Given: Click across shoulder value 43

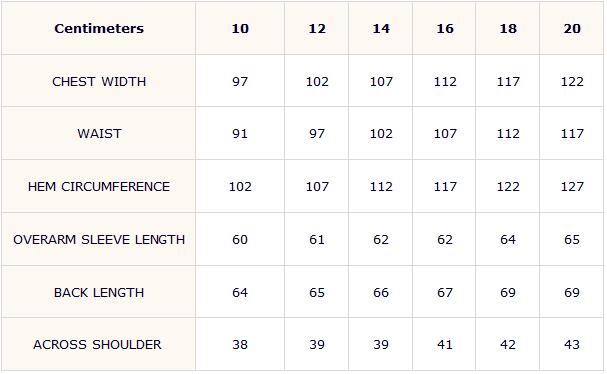Looking at the screenshot, I should (572, 345).
